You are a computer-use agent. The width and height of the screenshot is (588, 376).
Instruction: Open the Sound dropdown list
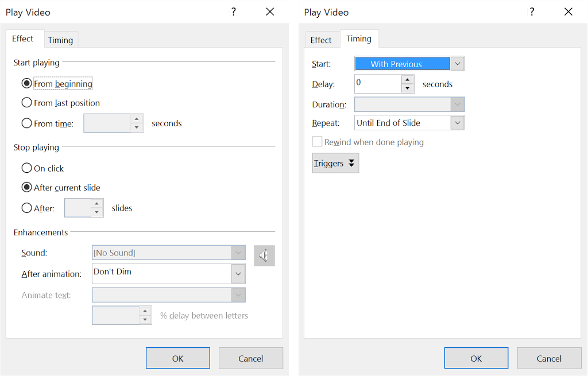pos(238,253)
